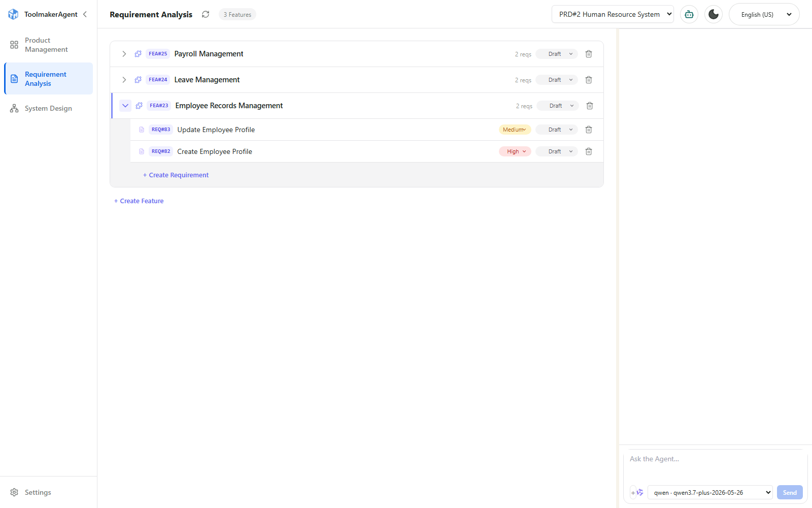The height and width of the screenshot is (508, 812).
Task: Collapse the Employee Records Management feature
Action: tap(125, 106)
